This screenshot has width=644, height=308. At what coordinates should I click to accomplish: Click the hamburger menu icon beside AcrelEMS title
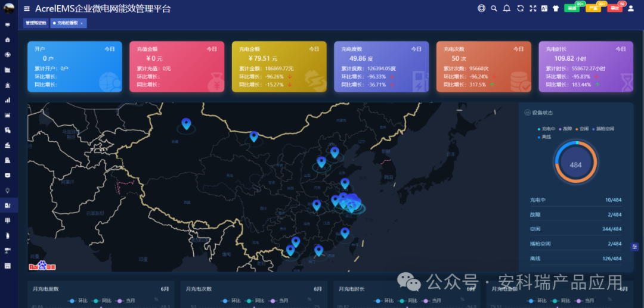pyautogui.click(x=27, y=9)
